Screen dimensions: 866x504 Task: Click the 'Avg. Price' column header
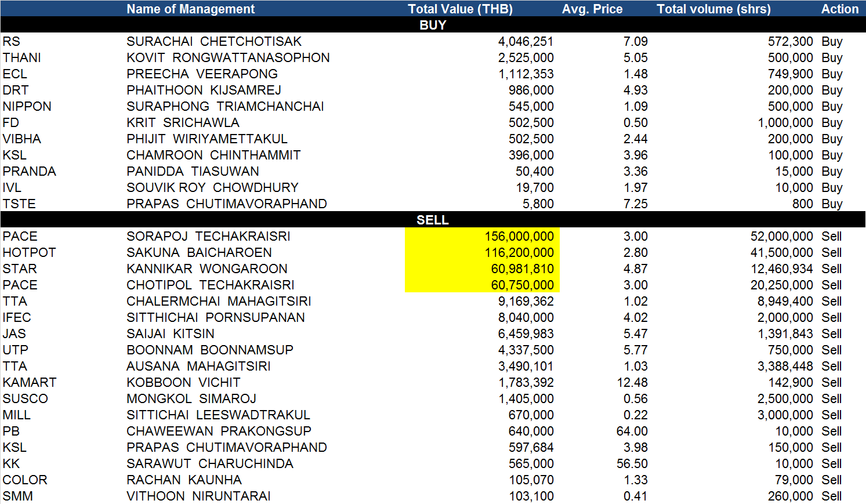[x=592, y=9]
